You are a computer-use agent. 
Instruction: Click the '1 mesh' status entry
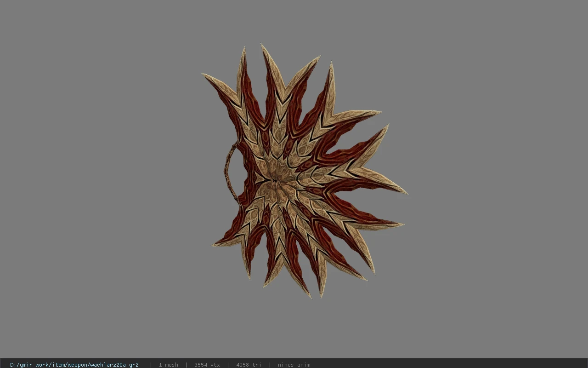(168, 365)
